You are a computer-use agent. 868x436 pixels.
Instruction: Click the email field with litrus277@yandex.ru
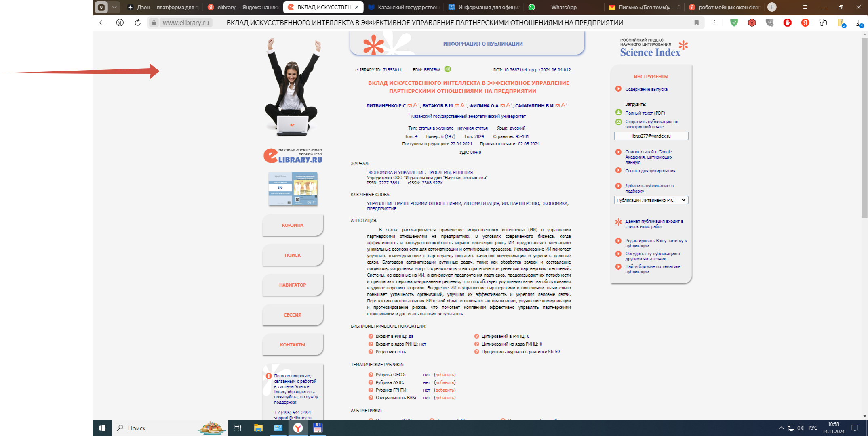tap(651, 136)
